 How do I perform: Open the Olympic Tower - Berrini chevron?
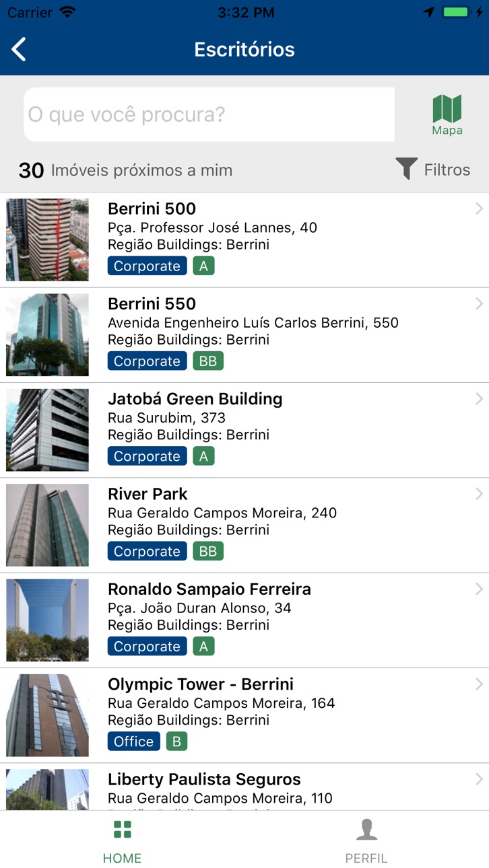(x=479, y=684)
